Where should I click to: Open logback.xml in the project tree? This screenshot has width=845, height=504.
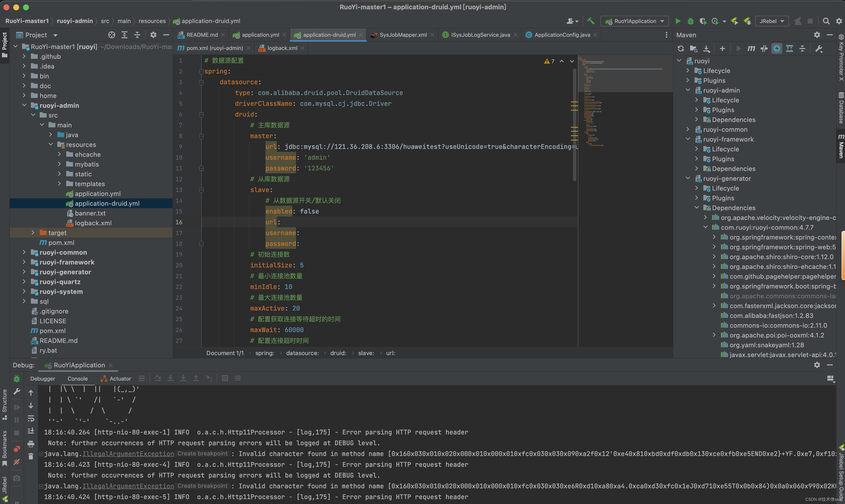coord(93,223)
